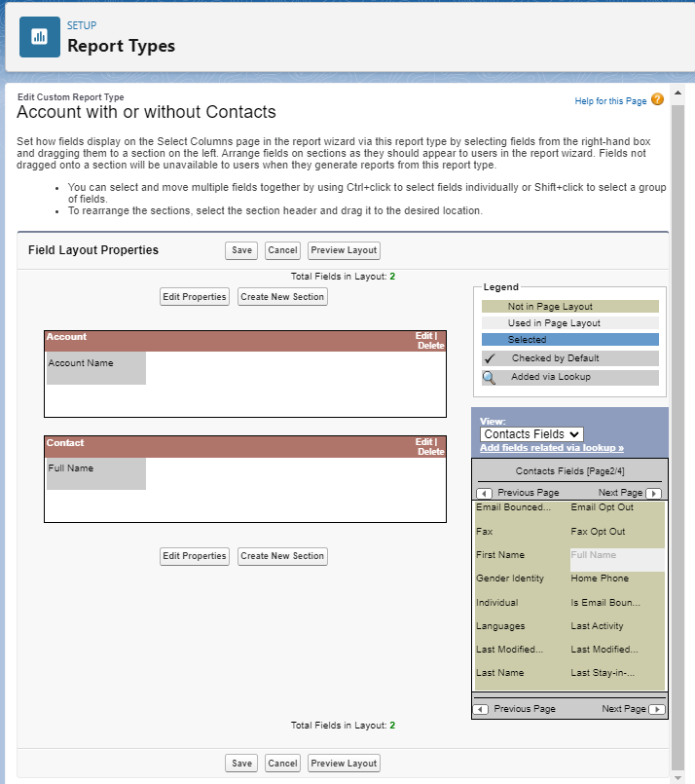Click the SETUP breadcrumb text

pyautogui.click(x=82, y=25)
